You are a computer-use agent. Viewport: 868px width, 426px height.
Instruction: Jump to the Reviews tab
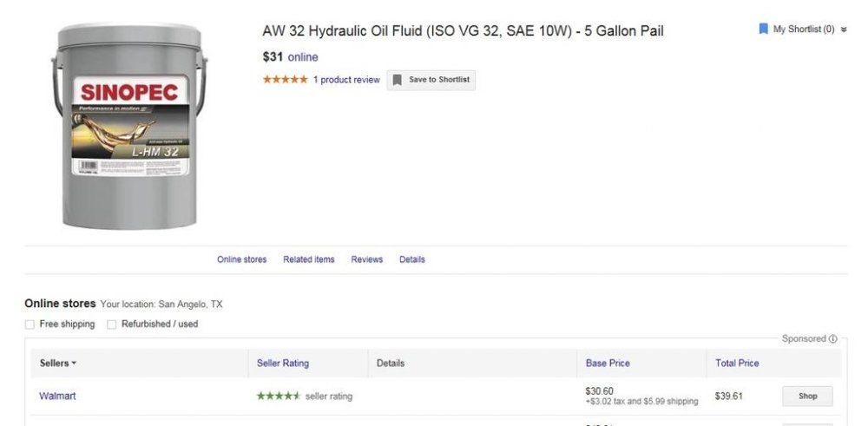pyautogui.click(x=366, y=259)
